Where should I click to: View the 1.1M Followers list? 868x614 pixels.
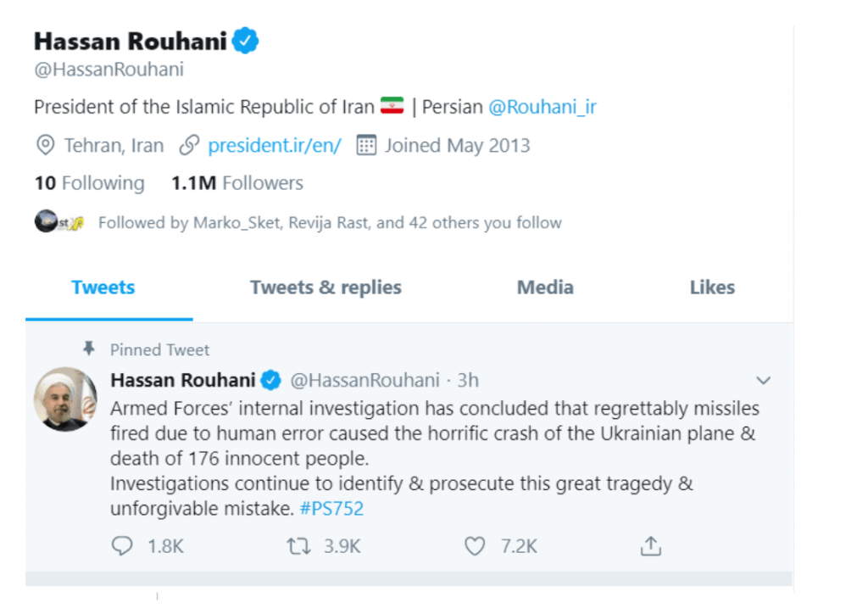(x=237, y=183)
